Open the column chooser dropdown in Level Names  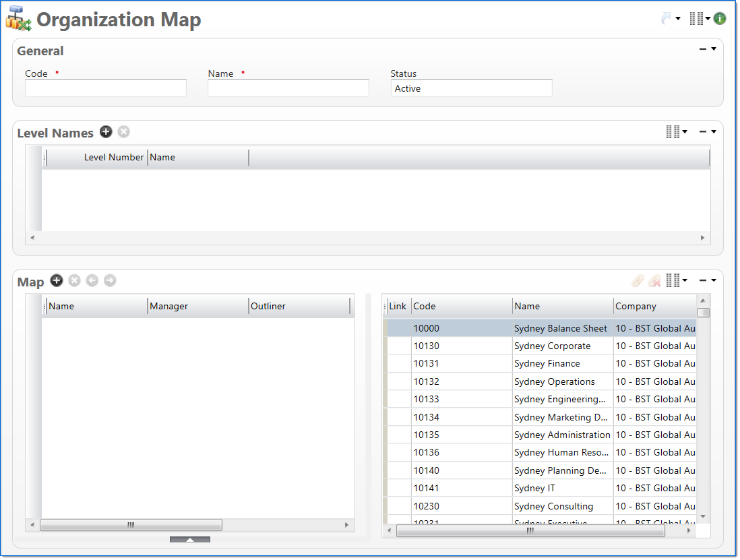tap(676, 132)
